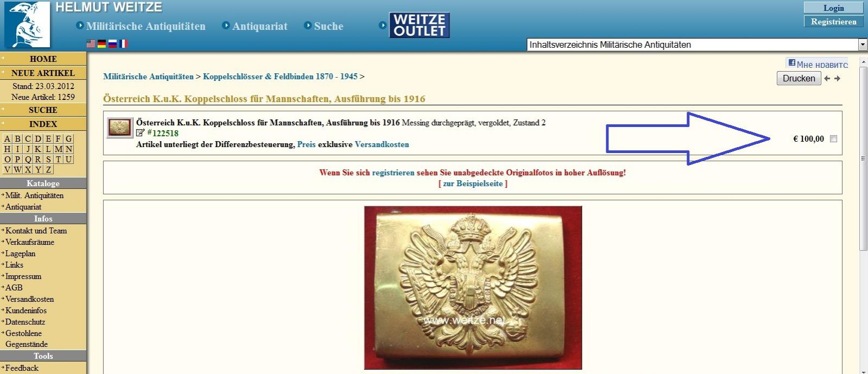Tick the checkbox next to € 100,00
This screenshot has width=868, height=374.
pyautogui.click(x=834, y=139)
